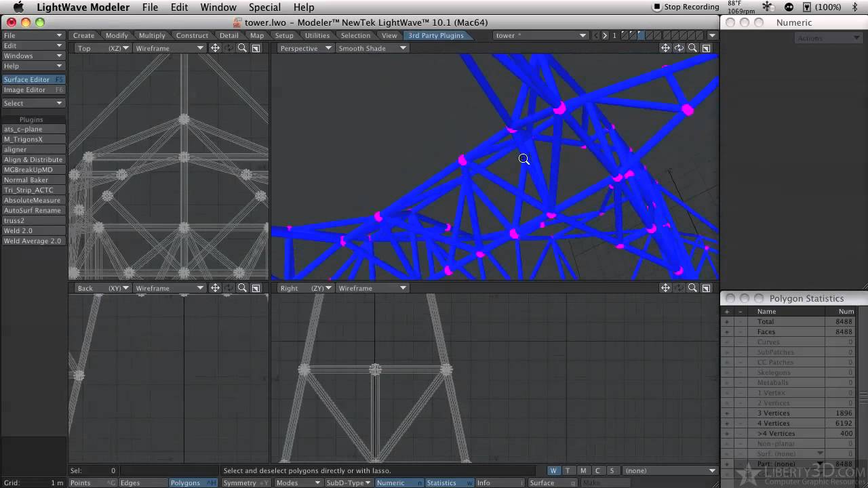The image size is (868, 488).
Task: Expand the Select dropdown in left sidebar
Action: click(x=33, y=103)
